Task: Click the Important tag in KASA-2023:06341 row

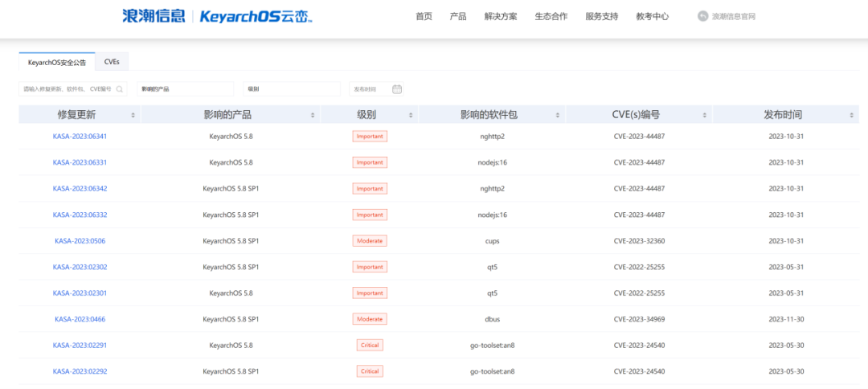Action: point(370,136)
